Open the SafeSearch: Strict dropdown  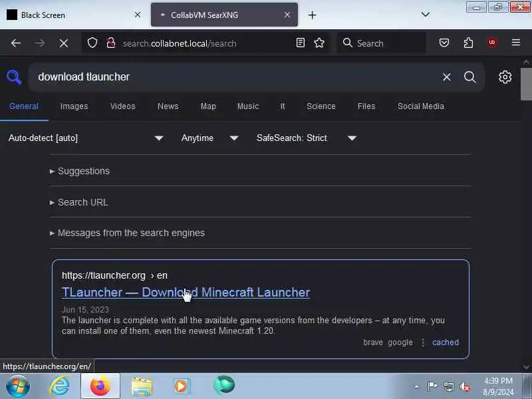[307, 138]
